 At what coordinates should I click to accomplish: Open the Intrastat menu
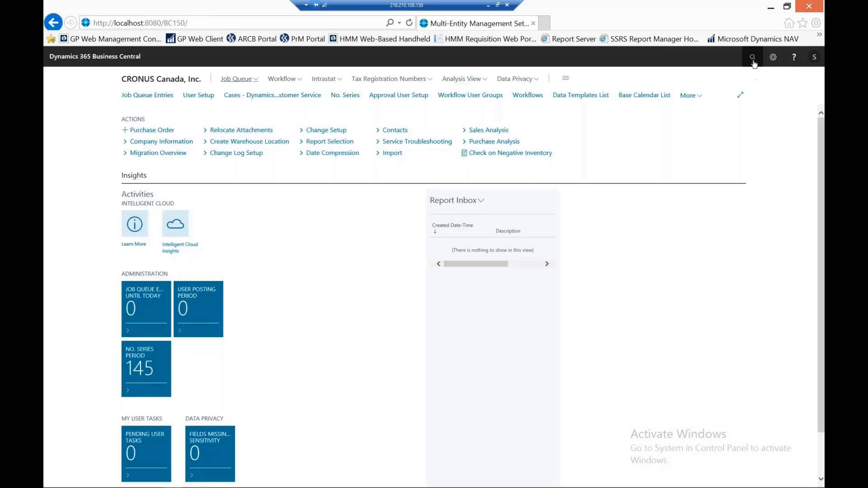pyautogui.click(x=326, y=79)
